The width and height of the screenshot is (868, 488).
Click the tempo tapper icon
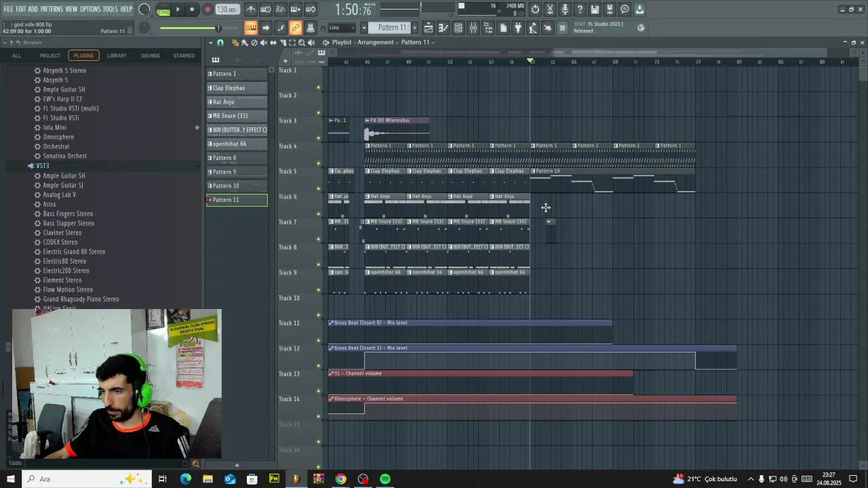coord(533,28)
